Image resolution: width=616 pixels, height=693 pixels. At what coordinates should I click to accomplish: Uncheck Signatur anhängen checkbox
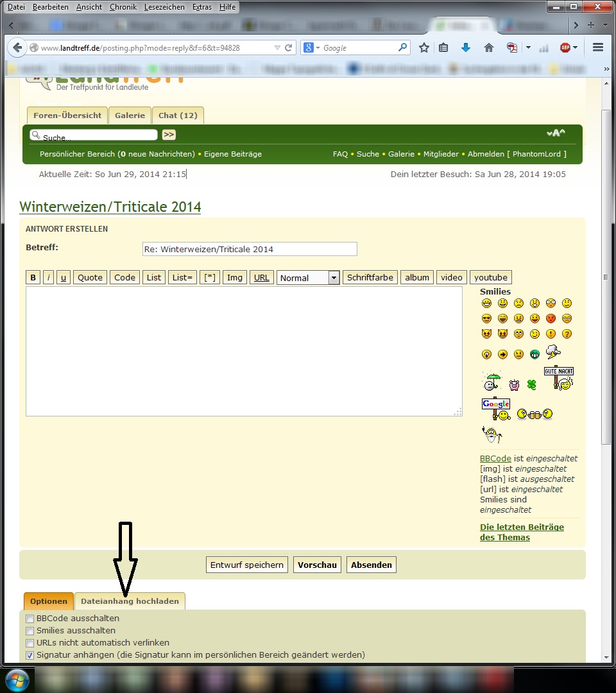[30, 655]
